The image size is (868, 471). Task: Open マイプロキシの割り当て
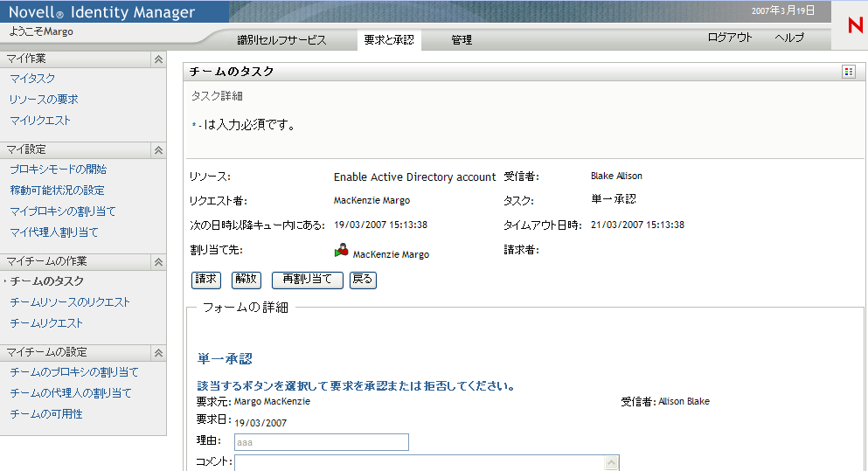63,211
